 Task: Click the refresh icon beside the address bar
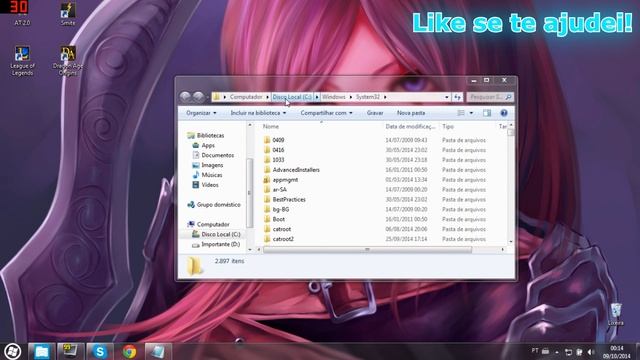point(458,97)
